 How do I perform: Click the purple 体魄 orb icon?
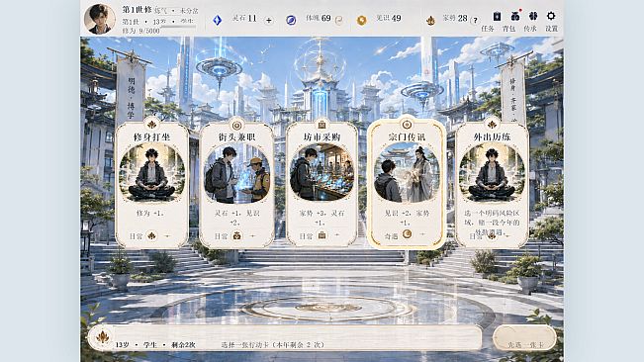[291, 20]
